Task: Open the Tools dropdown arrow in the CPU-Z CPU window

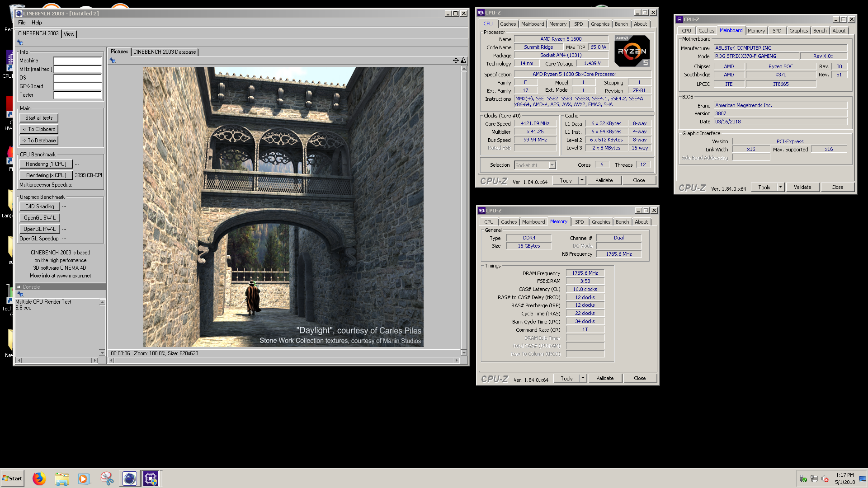Action: pos(582,180)
